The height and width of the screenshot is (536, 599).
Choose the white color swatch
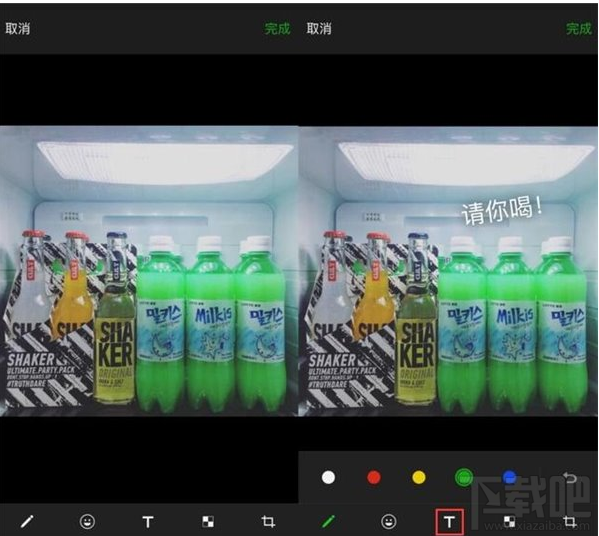(329, 478)
